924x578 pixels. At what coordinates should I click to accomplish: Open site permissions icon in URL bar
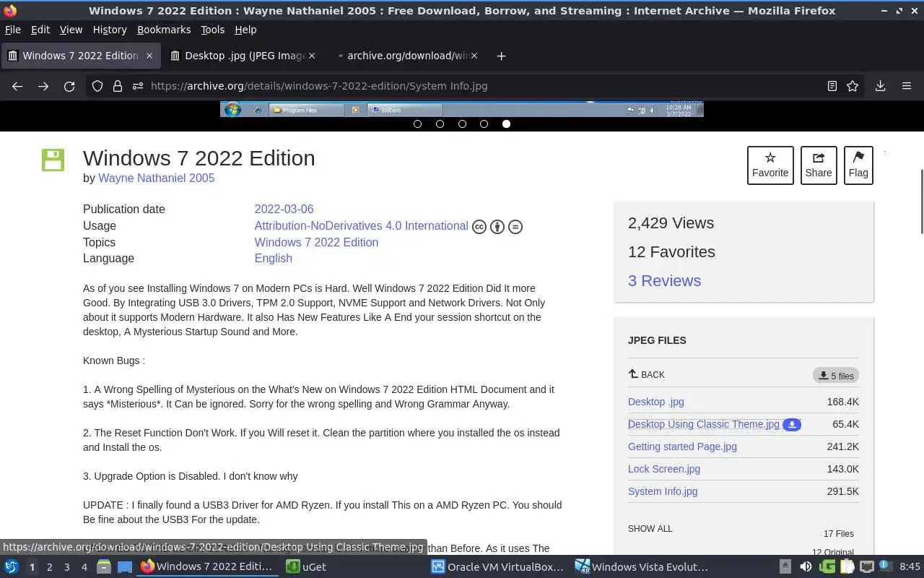pyautogui.click(x=138, y=86)
